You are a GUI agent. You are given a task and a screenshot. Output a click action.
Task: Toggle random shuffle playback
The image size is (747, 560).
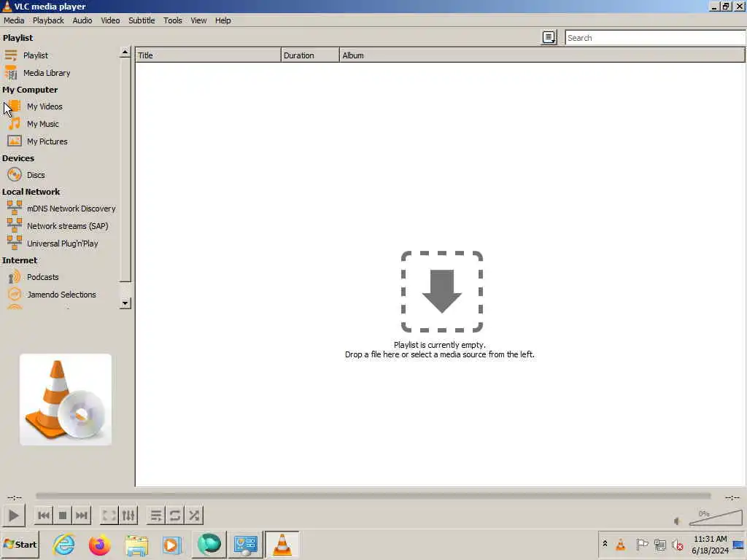(x=194, y=516)
